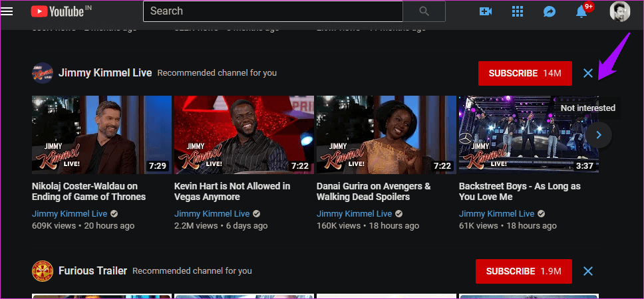Open the Jimmy Kimmel Live channel heading
The height and width of the screenshot is (299, 644).
coord(105,72)
